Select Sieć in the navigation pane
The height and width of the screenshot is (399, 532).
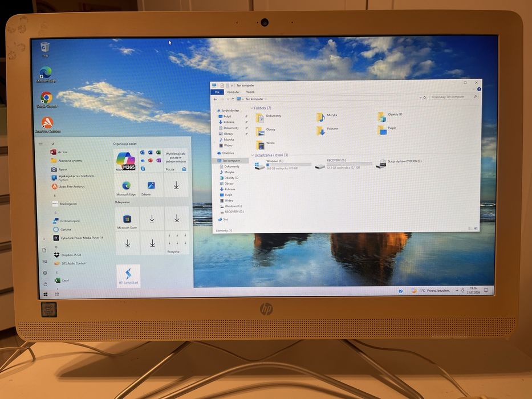click(x=224, y=219)
